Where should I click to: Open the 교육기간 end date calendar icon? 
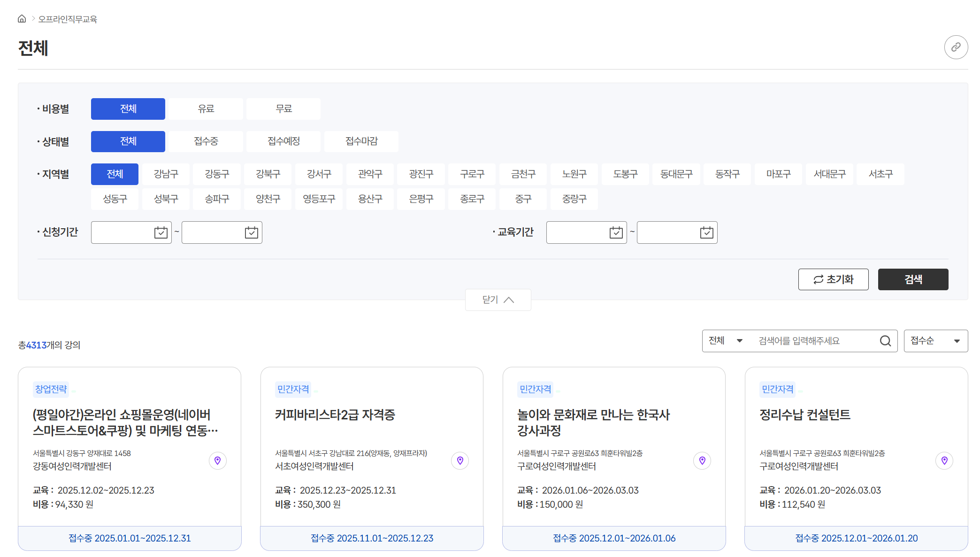[706, 232]
